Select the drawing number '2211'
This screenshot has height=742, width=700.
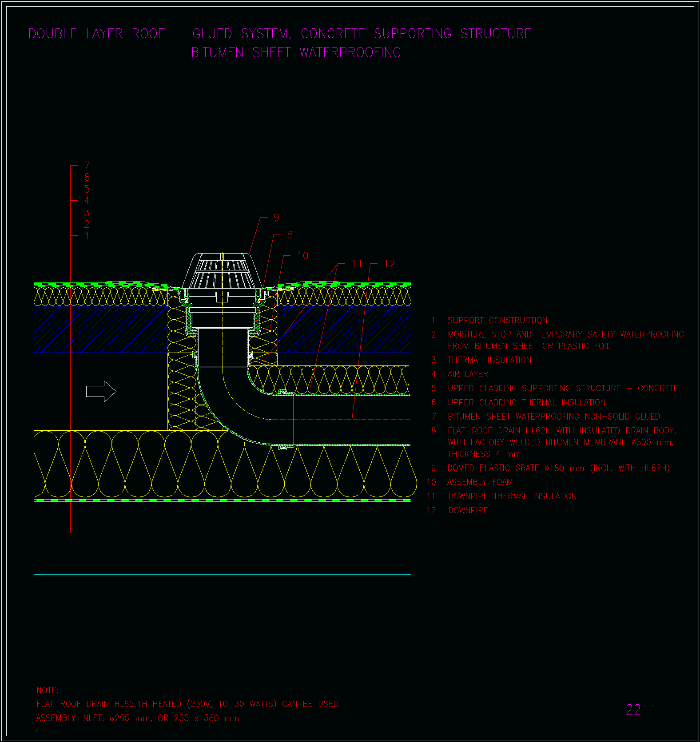pos(641,710)
